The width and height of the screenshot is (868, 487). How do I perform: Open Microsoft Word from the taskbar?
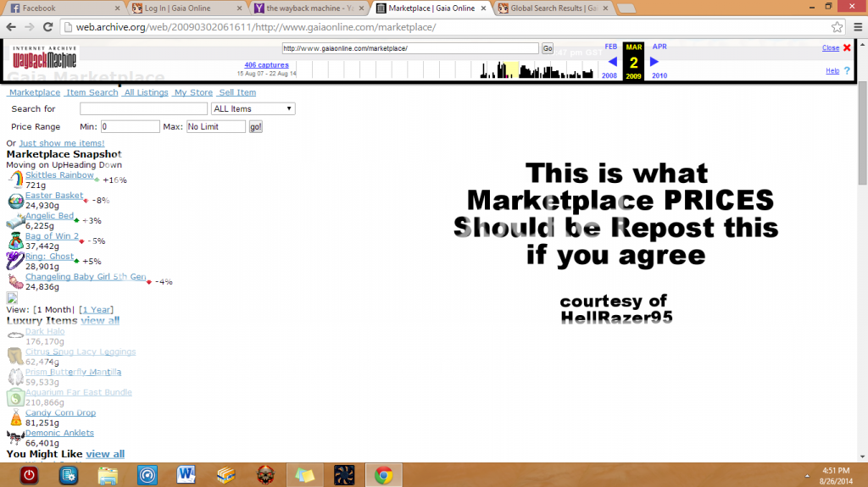(x=186, y=474)
